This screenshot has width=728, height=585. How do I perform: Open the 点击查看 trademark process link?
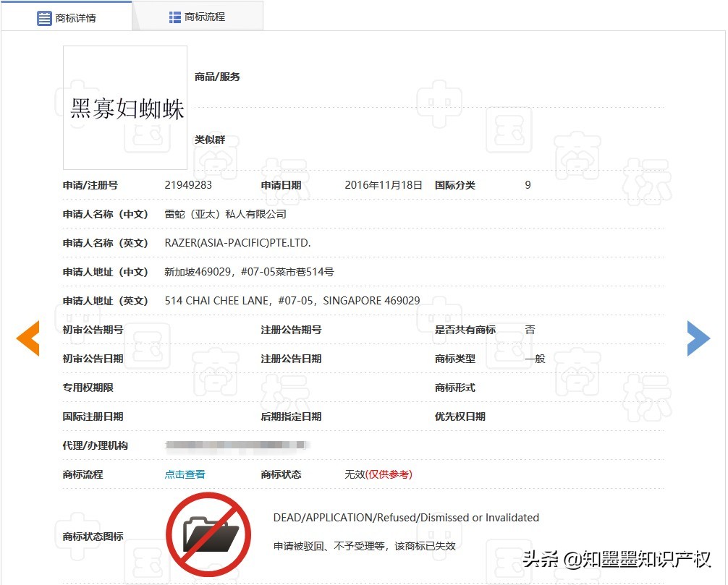pos(184,474)
